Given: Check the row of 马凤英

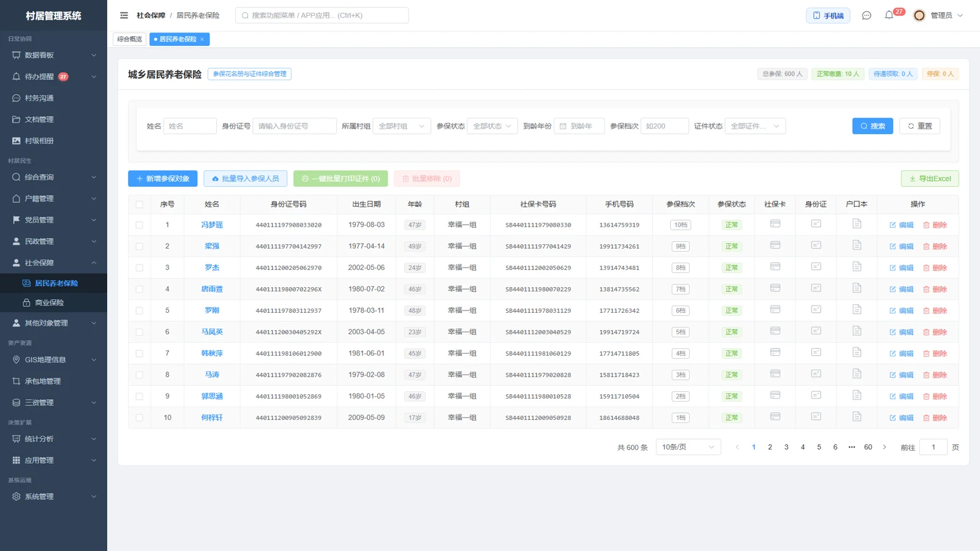Looking at the screenshot, I should pyautogui.click(x=139, y=332).
